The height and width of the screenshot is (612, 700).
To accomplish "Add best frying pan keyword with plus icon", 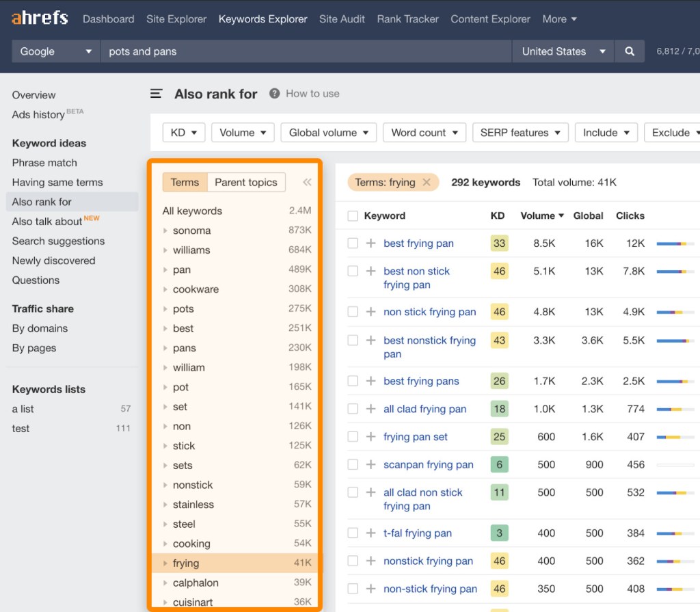I will pos(371,243).
